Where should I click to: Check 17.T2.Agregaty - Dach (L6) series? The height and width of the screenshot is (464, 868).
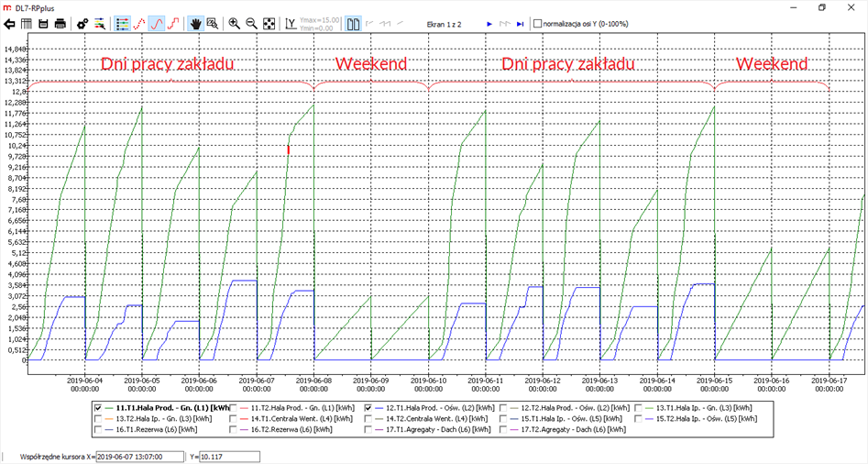pos(503,429)
